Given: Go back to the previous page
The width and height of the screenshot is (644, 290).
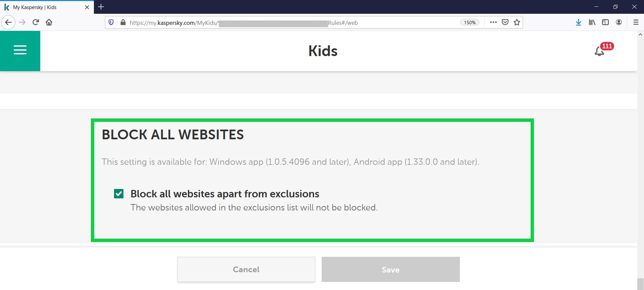Looking at the screenshot, I should [8, 22].
